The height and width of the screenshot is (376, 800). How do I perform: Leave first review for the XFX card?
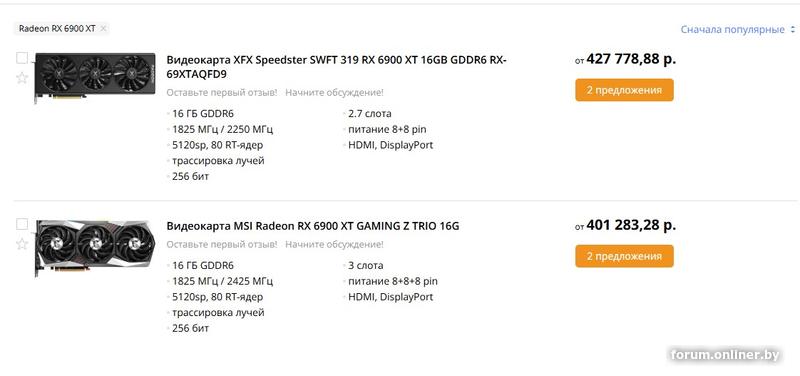222,92
